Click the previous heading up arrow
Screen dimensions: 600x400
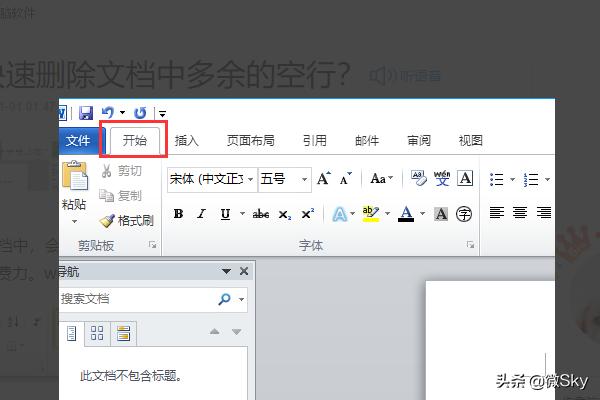pyautogui.click(x=215, y=331)
